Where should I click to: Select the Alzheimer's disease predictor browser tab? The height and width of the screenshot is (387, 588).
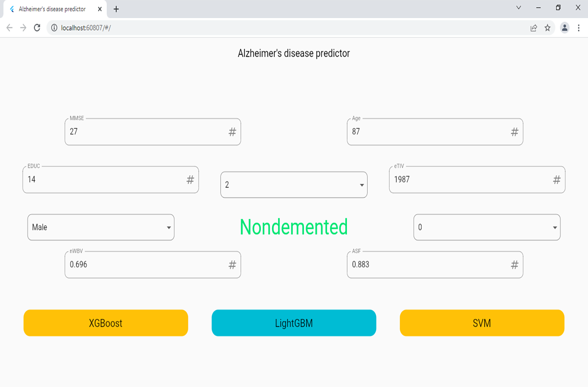click(x=55, y=9)
